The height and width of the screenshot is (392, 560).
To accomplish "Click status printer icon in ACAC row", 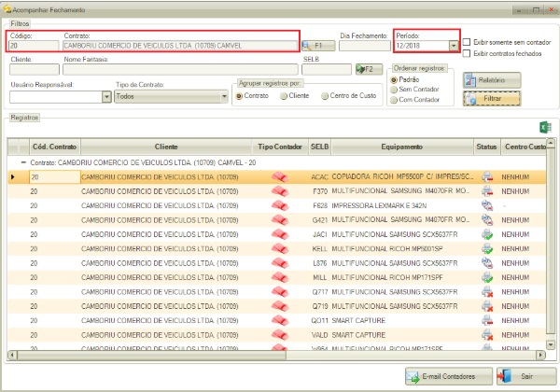I will point(487,177).
